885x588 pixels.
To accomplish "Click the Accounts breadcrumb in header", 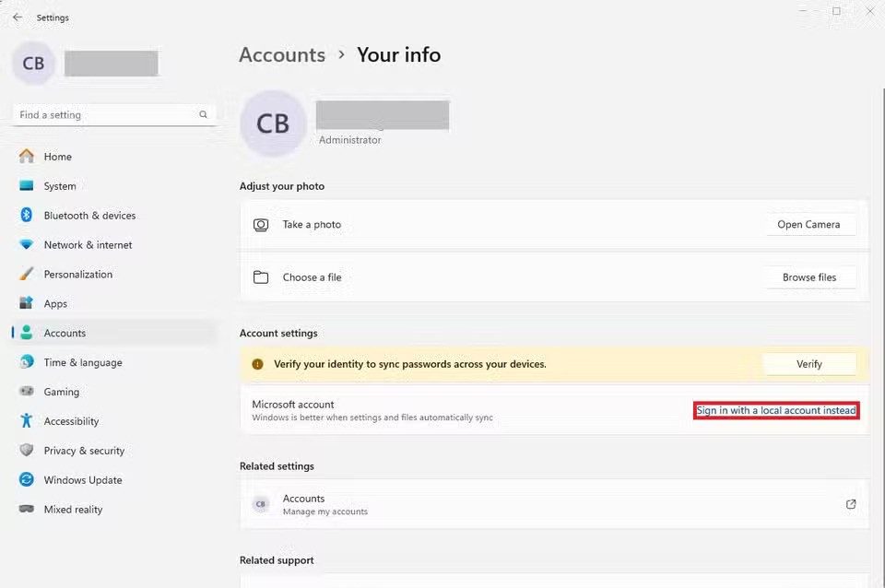I will pos(282,55).
